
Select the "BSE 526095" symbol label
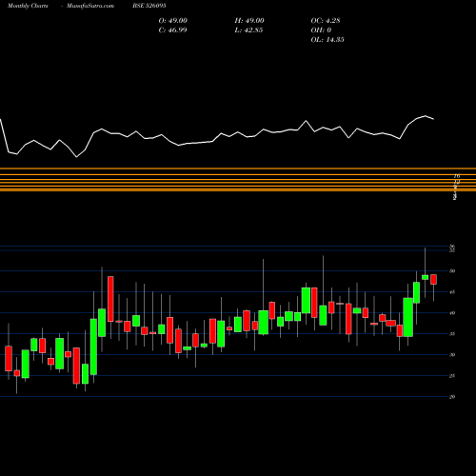(149, 6)
